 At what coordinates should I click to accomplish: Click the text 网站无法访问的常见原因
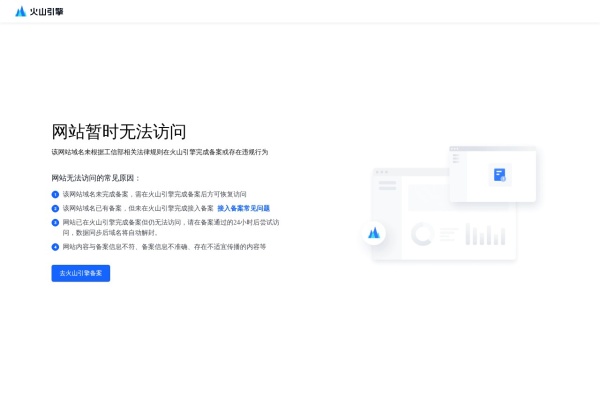pyautogui.click(x=96, y=178)
